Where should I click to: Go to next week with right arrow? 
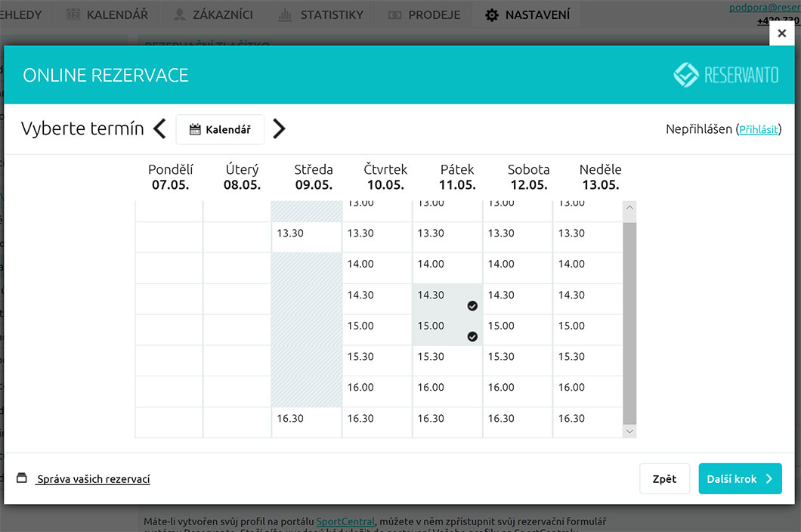click(x=279, y=129)
